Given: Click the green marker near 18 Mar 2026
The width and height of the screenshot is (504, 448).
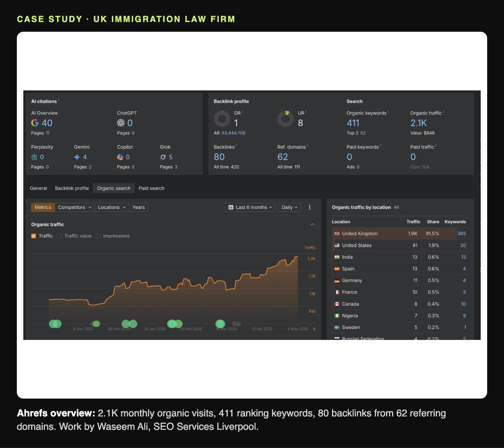Looking at the screenshot, I should click(x=220, y=324).
